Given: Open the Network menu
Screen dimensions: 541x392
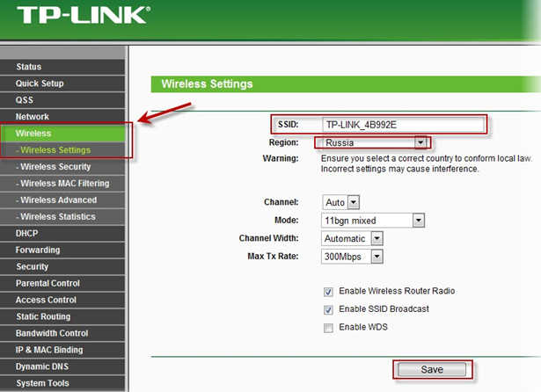Looking at the screenshot, I should coord(62,117).
